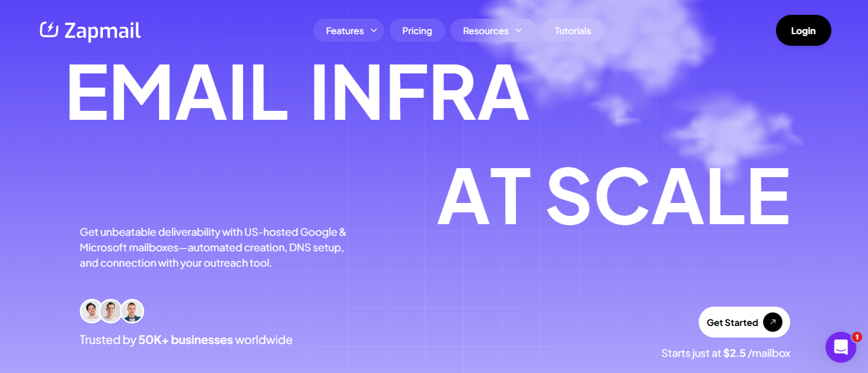Screen dimensions: 868x373
Task: Click the 'Get unbeatable deliverability' description paragraph
Action: (x=213, y=247)
